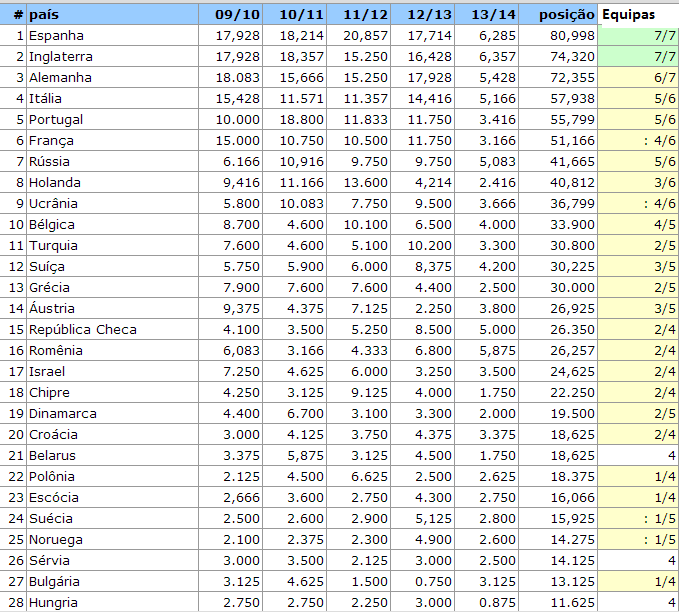Screen dimensions: 679x612
Task: Select the country cell 'Chipre'
Action: (112, 393)
